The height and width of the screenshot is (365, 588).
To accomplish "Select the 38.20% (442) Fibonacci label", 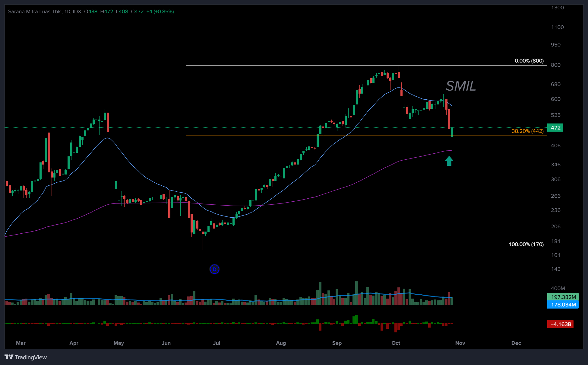I will tap(527, 131).
